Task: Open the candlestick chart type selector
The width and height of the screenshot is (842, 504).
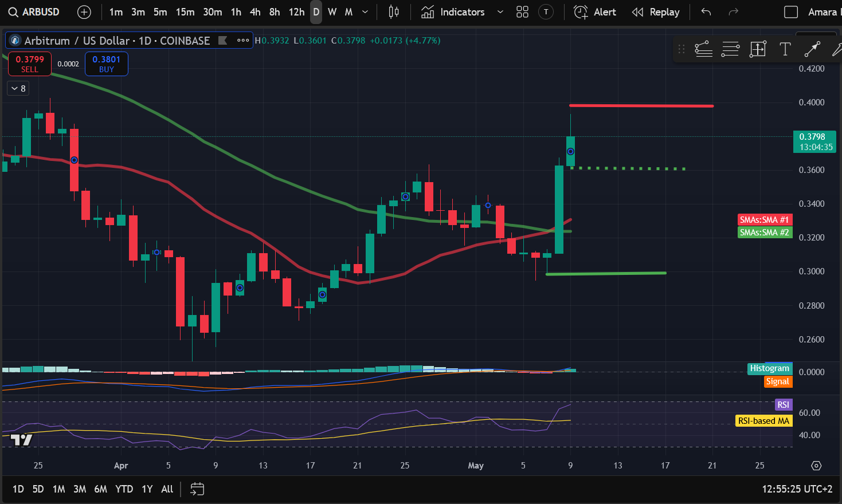Action: click(x=393, y=12)
